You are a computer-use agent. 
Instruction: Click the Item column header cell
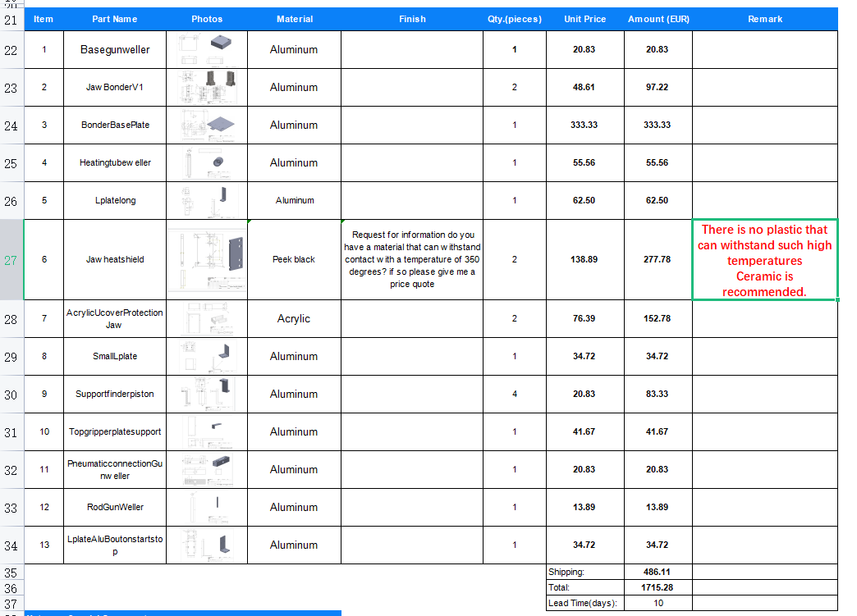point(44,19)
